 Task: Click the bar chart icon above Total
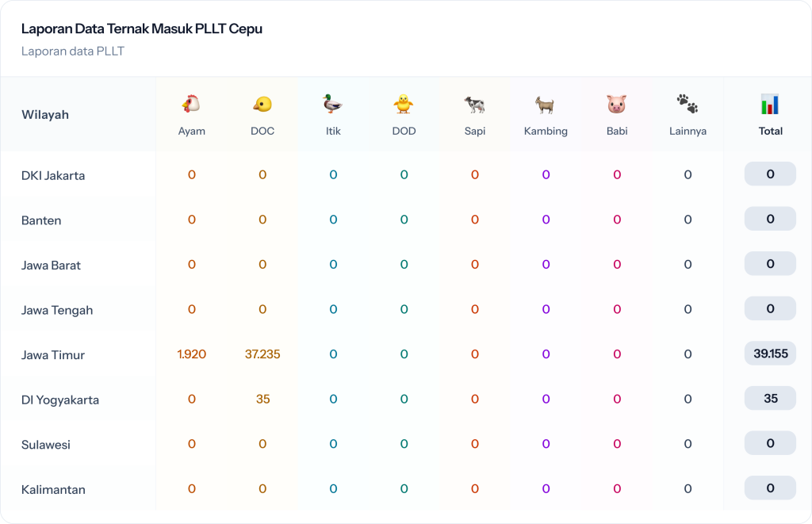770,104
